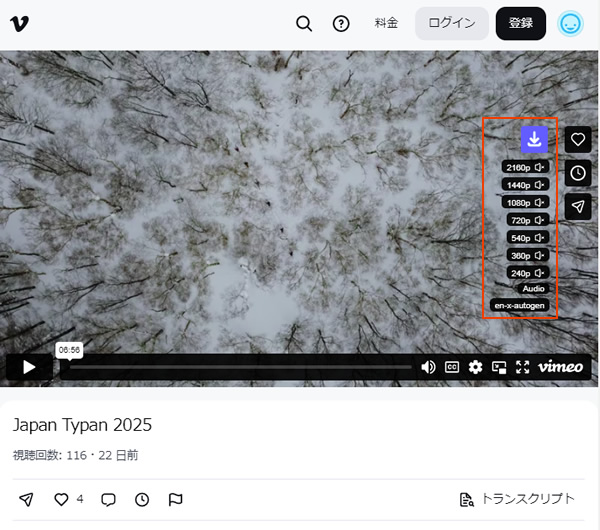The width and height of the screenshot is (600, 530).
Task: Open the search magnifier icon
Action: (x=304, y=23)
